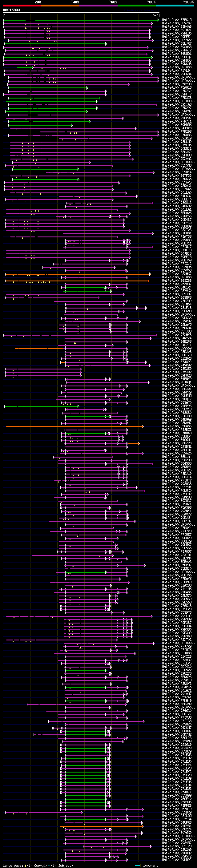Viewport: 197px width, 868px height.
Task: Select the UniRef100_A0LUX0 label
Action: pos(177,491)
